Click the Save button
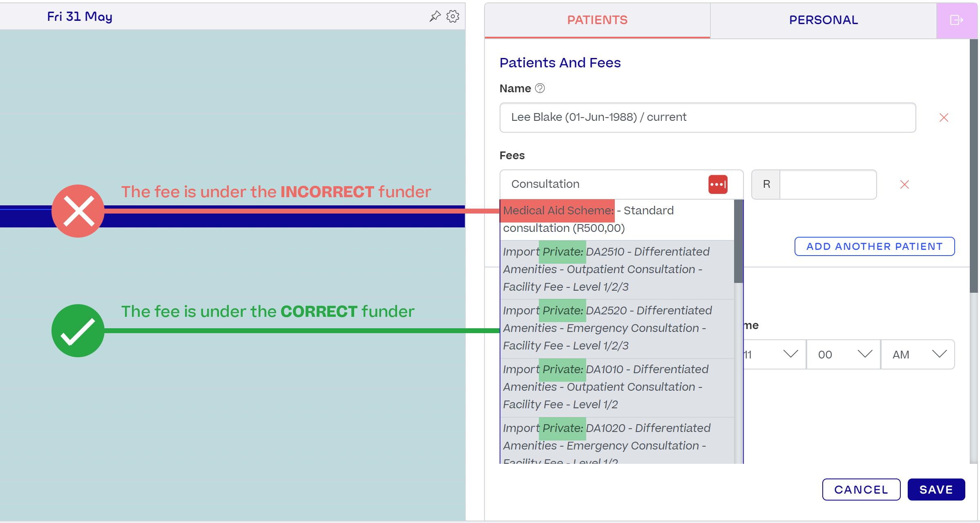Viewport: 980px width, 523px height. pyautogui.click(x=936, y=490)
